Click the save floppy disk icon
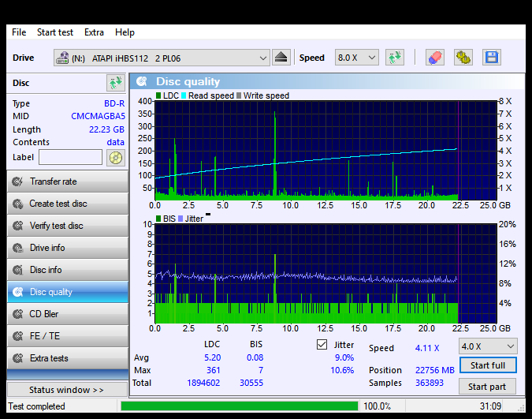 pyautogui.click(x=492, y=58)
